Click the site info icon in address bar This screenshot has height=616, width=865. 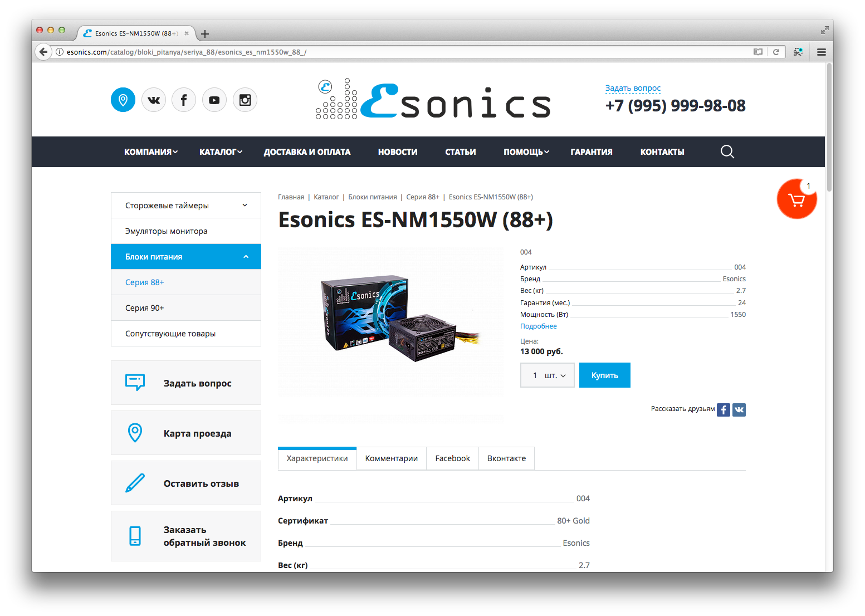pyautogui.click(x=60, y=52)
